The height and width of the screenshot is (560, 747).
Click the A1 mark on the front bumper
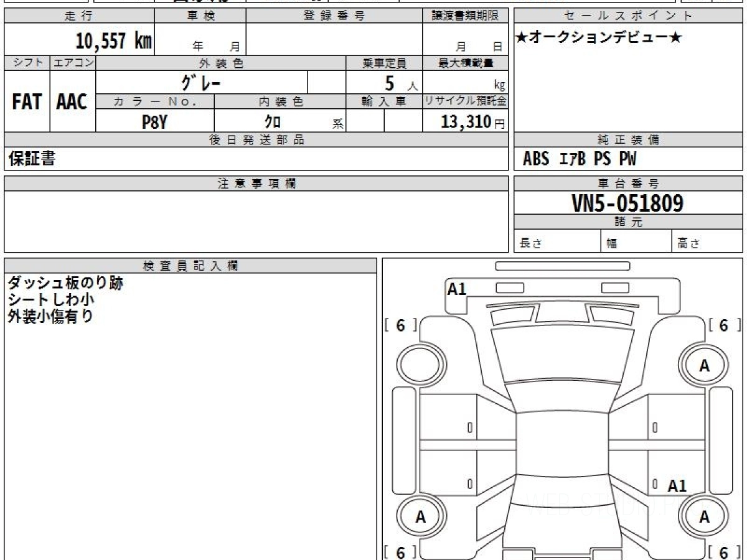pyautogui.click(x=457, y=289)
